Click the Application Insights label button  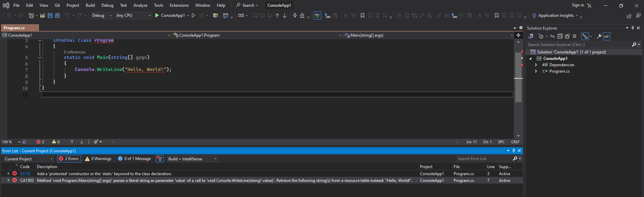coord(556,15)
